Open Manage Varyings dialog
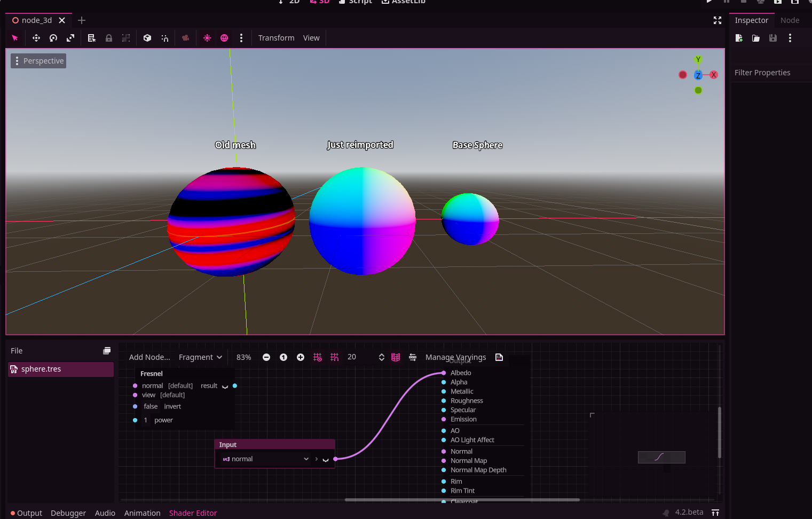 (x=455, y=357)
